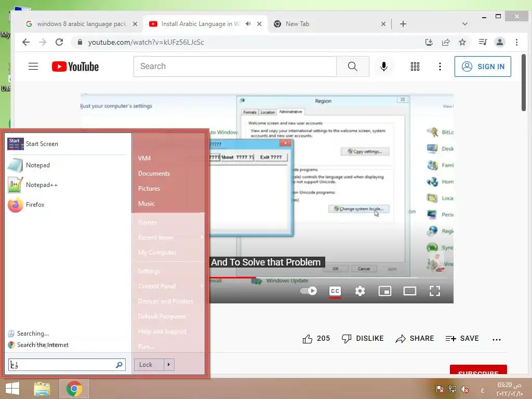This screenshot has height=399, width=532.
Task: Switch video to miniplayer
Action: pos(385,291)
